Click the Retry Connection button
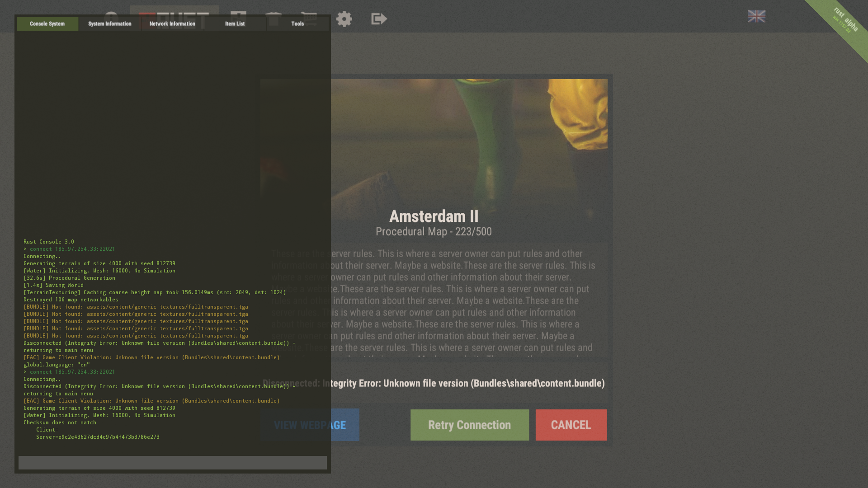Viewport: 868px width, 488px height. pyautogui.click(x=470, y=425)
